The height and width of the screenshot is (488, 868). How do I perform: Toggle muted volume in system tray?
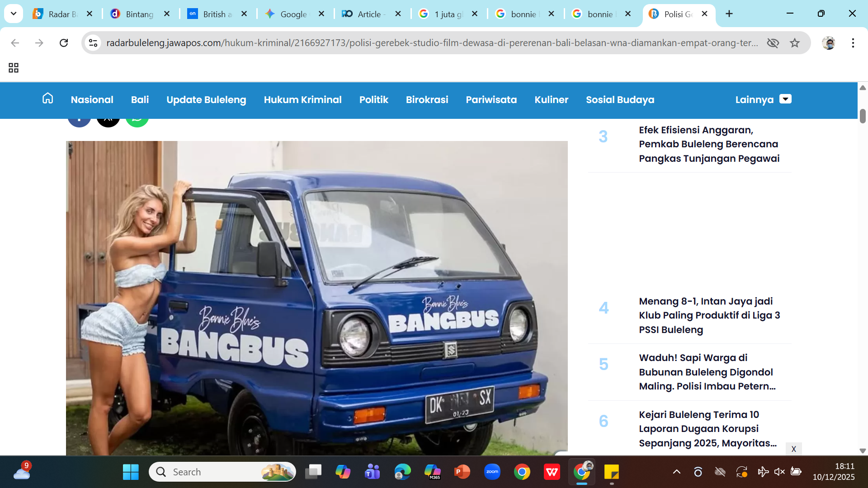[779, 472]
